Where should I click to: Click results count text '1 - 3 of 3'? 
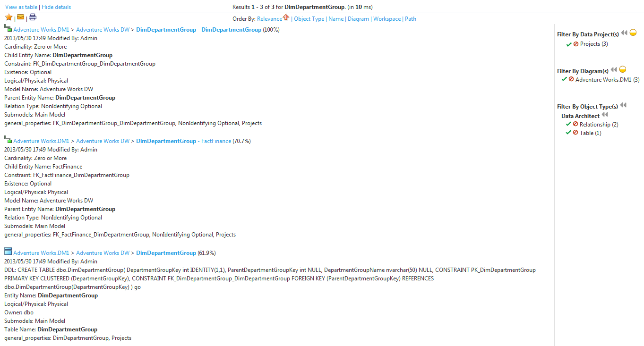[x=263, y=7]
